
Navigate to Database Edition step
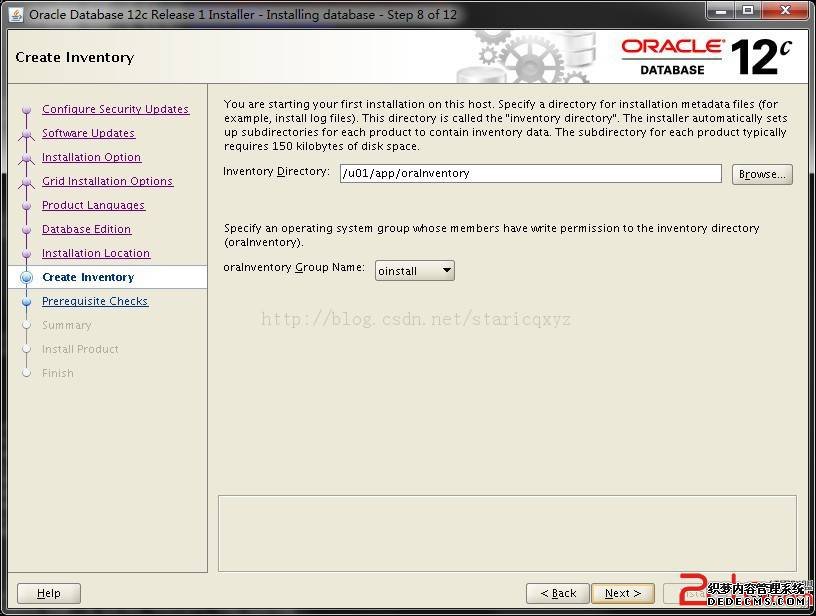pyautogui.click(x=86, y=229)
